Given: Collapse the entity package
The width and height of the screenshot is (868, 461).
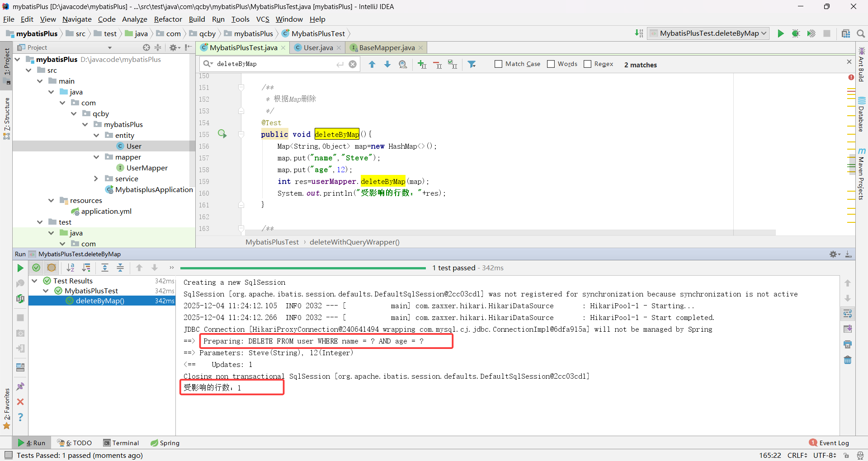Looking at the screenshot, I should click(96, 135).
